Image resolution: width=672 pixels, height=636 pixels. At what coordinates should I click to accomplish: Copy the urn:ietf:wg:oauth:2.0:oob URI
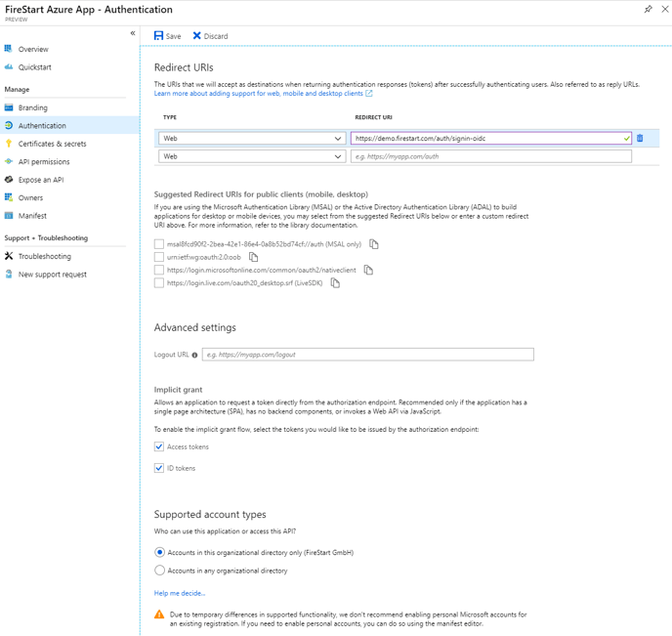tap(254, 257)
